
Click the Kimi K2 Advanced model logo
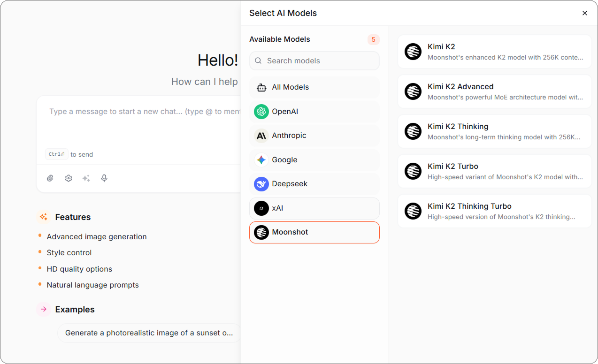pyautogui.click(x=413, y=91)
